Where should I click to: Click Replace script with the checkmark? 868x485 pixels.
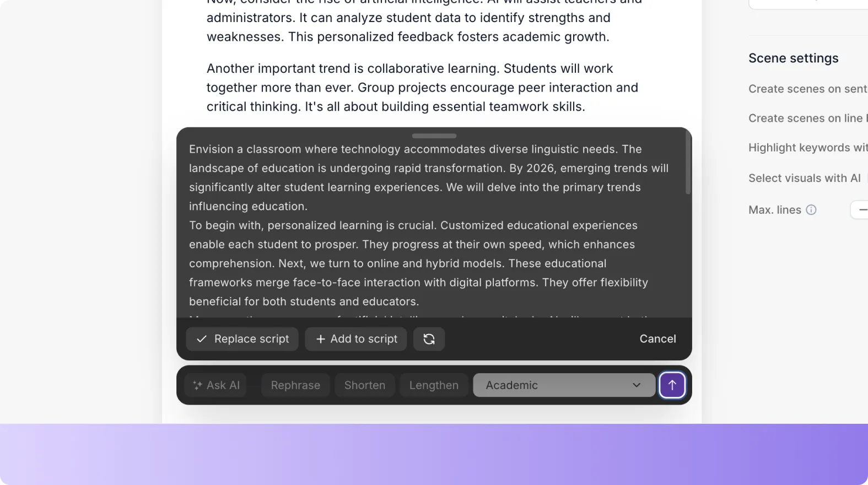coord(242,339)
